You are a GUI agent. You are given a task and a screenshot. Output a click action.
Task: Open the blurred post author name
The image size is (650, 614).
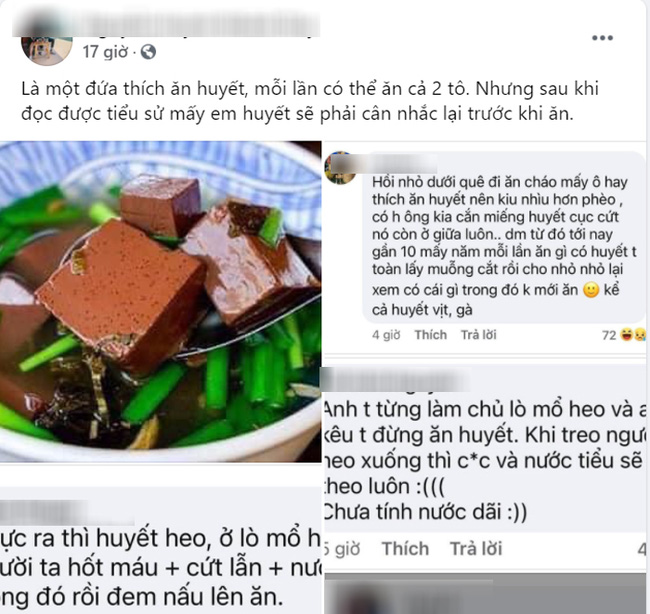(166, 25)
